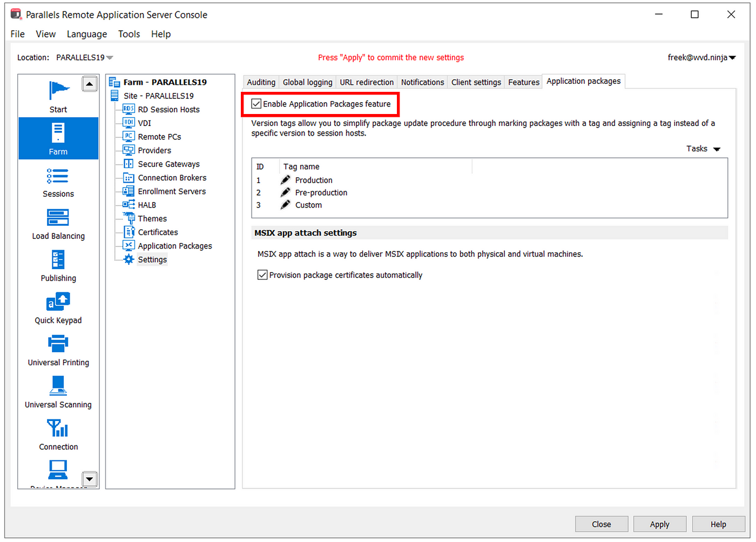Open the Language menu

[x=87, y=34]
